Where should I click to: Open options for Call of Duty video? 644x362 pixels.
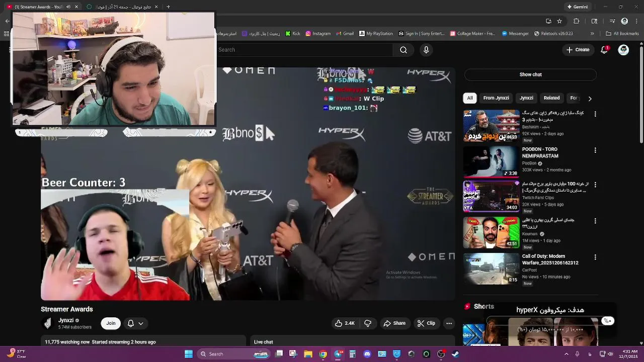[x=595, y=257]
